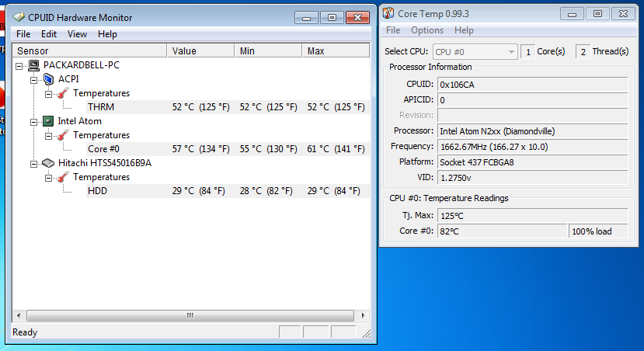This screenshot has width=644, height=351.
Task: Click Core #0 max value 61 °C
Action: pyautogui.click(x=336, y=149)
